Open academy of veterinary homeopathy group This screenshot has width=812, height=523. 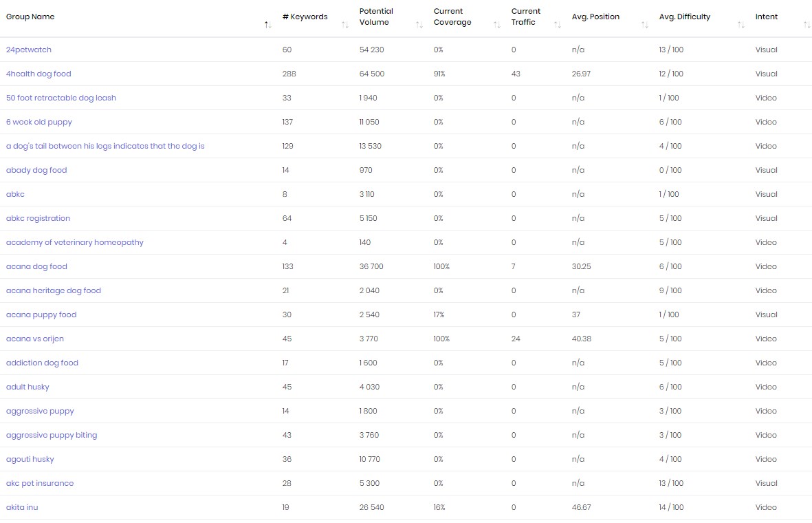(74, 243)
